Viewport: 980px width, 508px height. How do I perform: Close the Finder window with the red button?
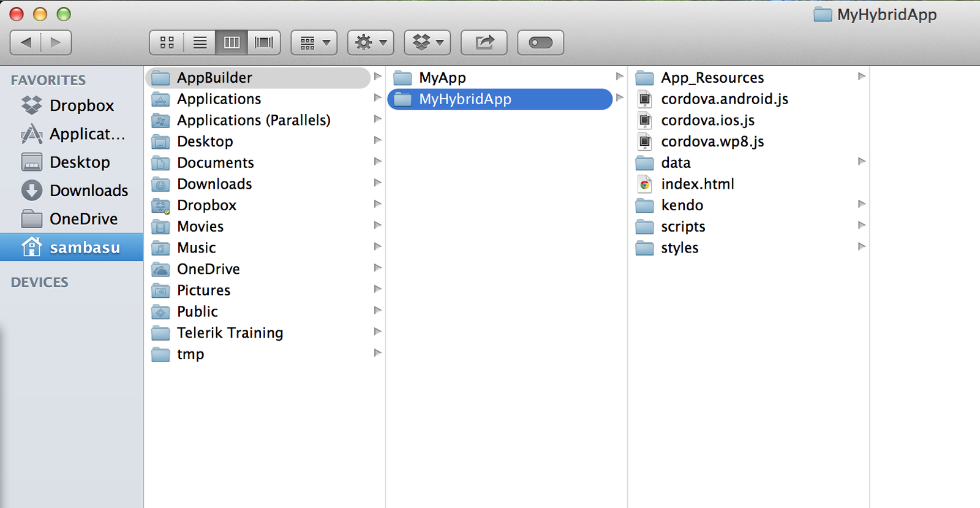[x=17, y=14]
